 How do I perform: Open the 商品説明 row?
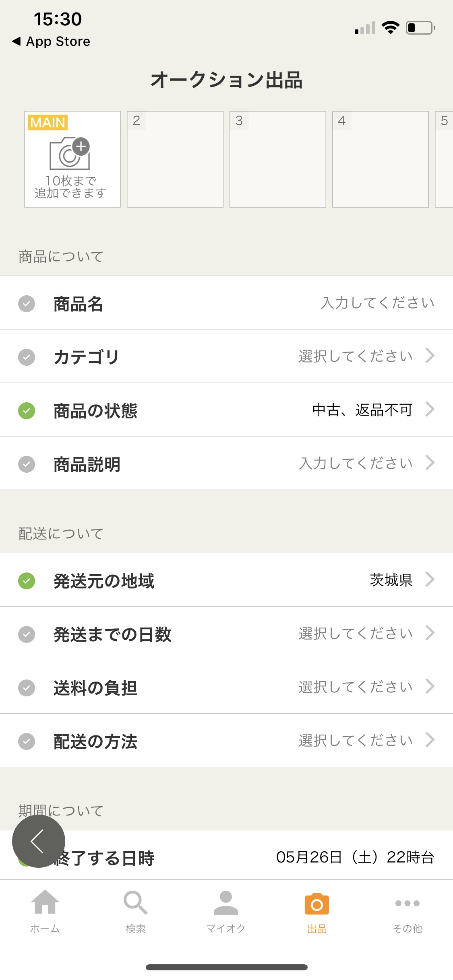(226, 463)
